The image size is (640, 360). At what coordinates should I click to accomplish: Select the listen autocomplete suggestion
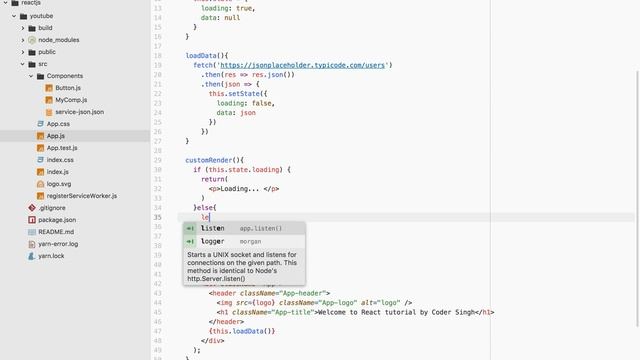point(244,229)
